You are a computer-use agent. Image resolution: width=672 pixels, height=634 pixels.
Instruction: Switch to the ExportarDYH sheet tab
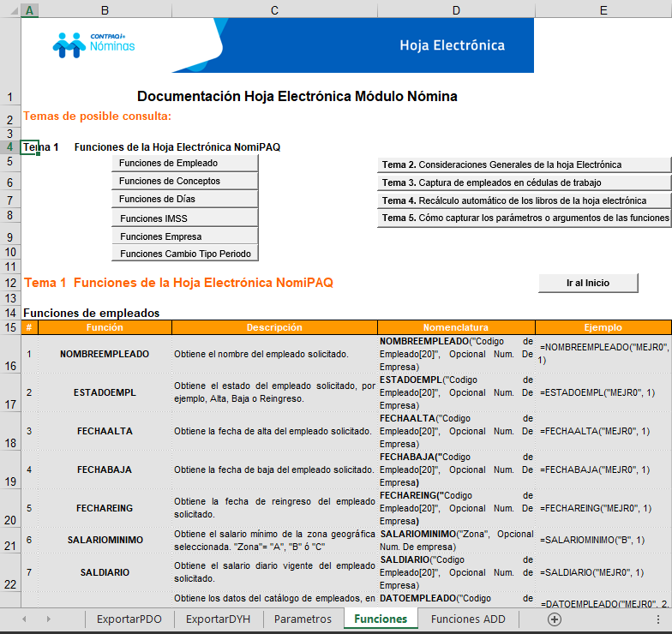click(218, 619)
